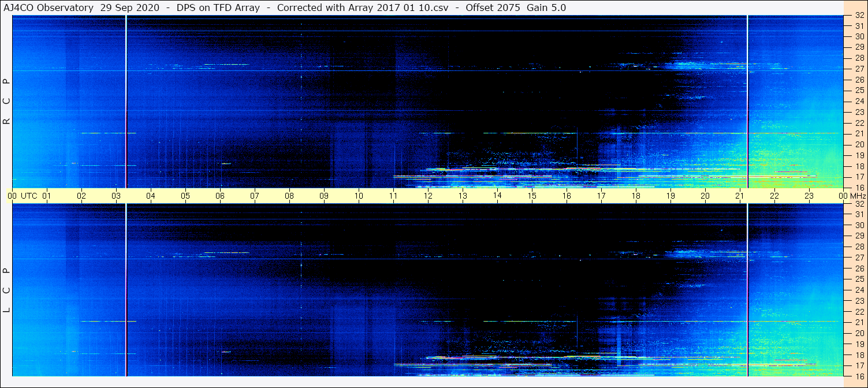Click the '16' hour label on time axis
868x388 pixels.
click(567, 196)
